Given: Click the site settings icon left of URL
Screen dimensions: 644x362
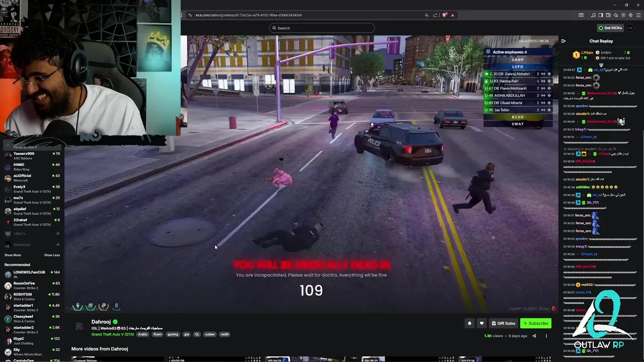Looking at the screenshot, I should pyautogui.click(x=190, y=15).
